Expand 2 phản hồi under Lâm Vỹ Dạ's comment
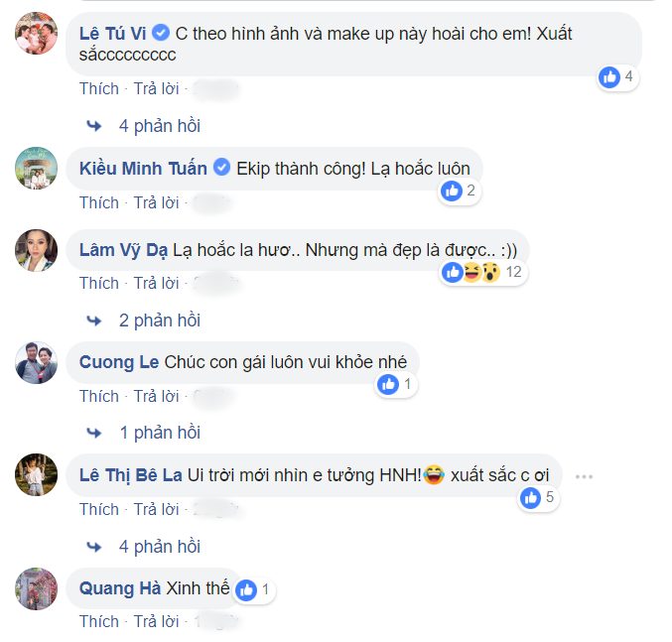 click(x=160, y=321)
